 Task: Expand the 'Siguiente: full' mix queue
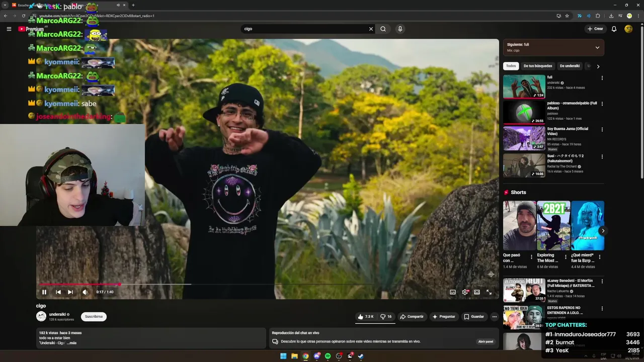(x=597, y=47)
